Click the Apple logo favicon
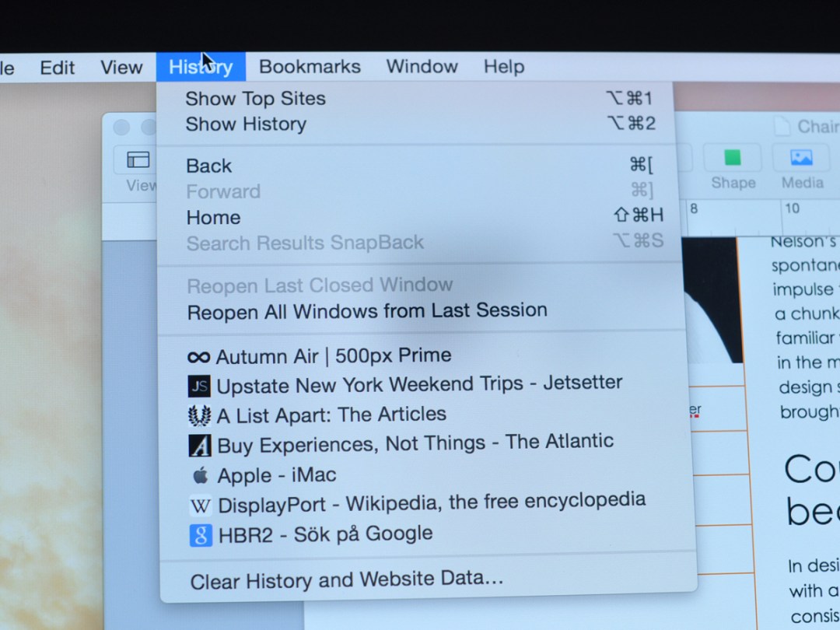The width and height of the screenshot is (840, 630). (x=201, y=476)
